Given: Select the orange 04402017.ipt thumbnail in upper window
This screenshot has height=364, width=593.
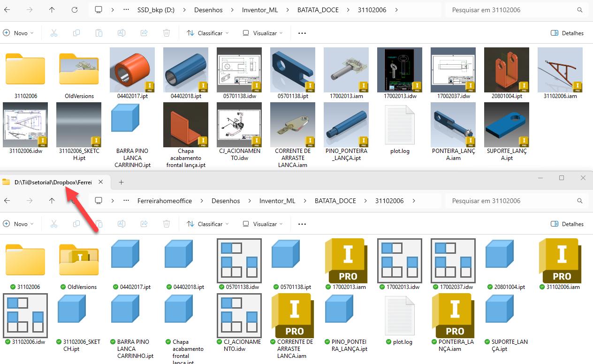Looking at the screenshot, I should [x=132, y=69].
